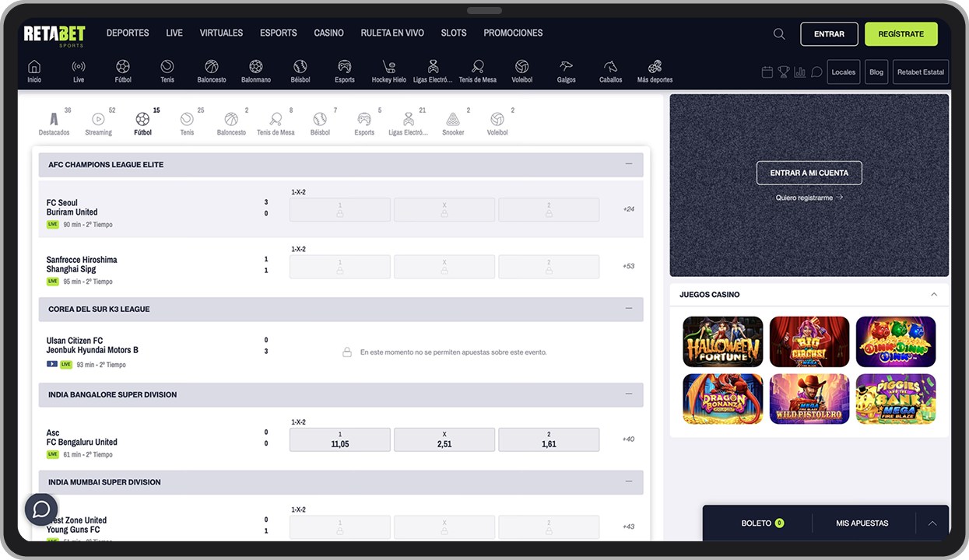Click ENTRAR A MI CUENTA button
Image resolution: width=969 pixels, height=560 pixels.
pos(809,173)
